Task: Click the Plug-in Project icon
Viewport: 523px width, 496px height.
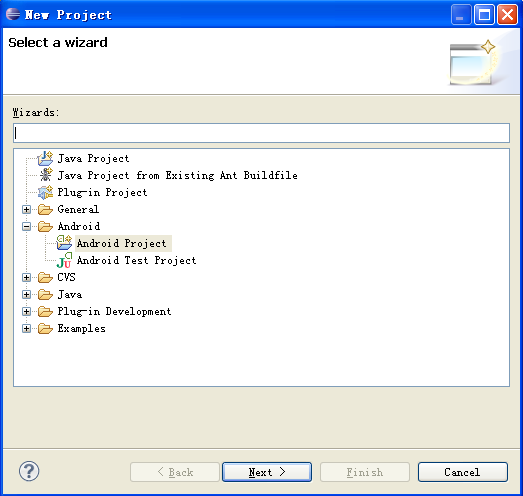Action: tap(45, 192)
